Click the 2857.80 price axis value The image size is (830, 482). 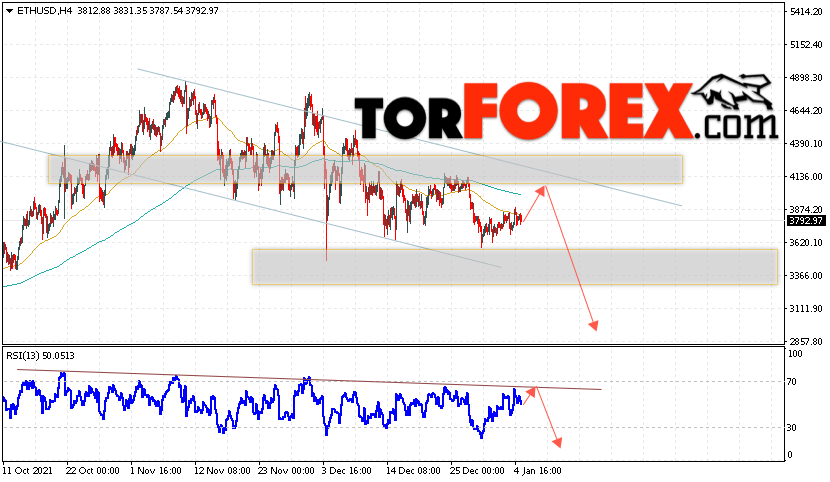pyautogui.click(x=806, y=342)
